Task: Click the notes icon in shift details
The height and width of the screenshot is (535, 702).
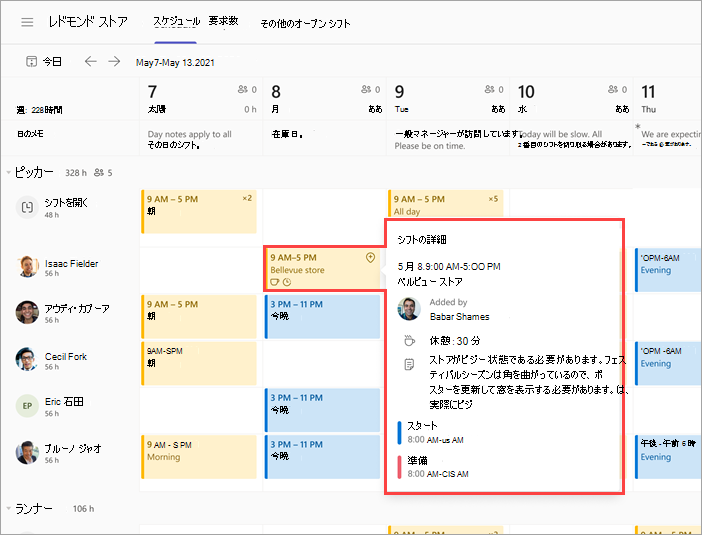Action: tap(409, 364)
